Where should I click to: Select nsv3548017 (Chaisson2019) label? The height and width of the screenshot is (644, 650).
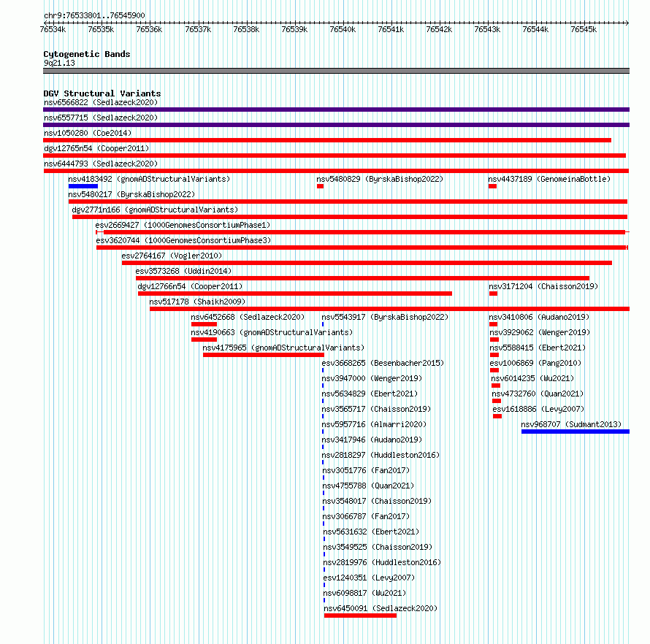pos(378,501)
